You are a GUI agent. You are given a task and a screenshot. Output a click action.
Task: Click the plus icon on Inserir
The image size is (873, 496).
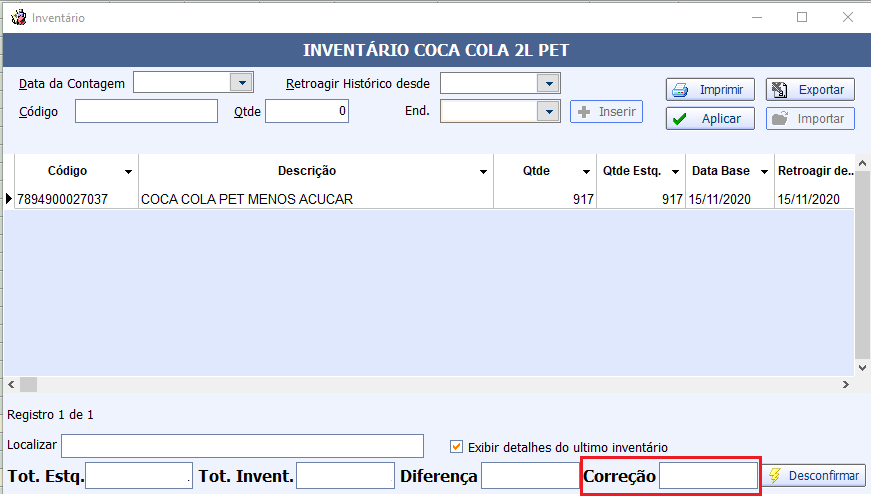(583, 112)
